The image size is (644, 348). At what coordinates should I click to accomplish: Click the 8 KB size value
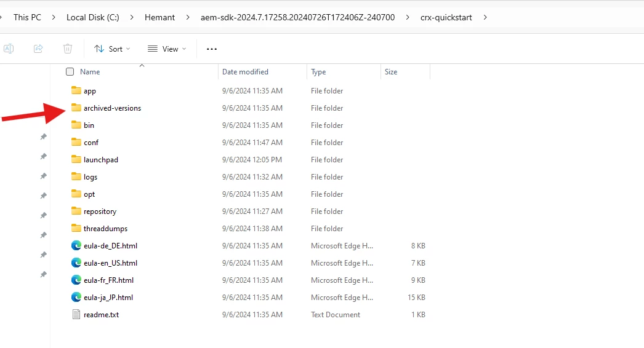click(x=418, y=246)
